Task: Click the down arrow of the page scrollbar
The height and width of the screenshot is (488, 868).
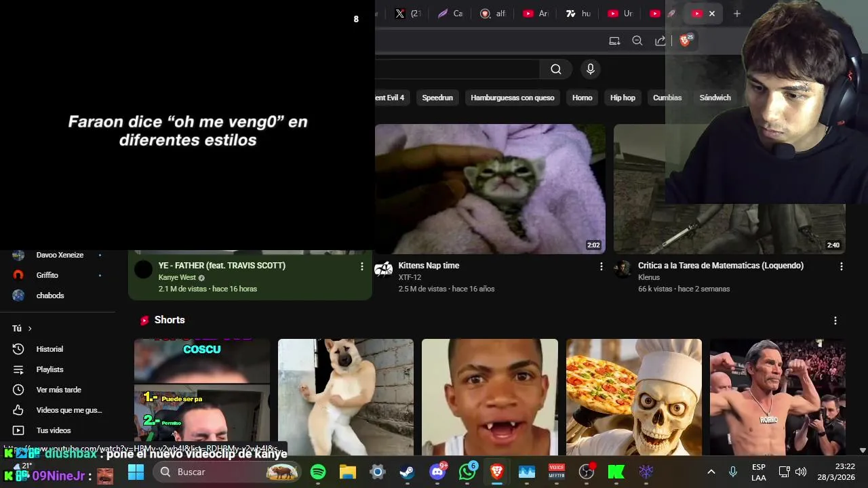Action: pyautogui.click(x=863, y=450)
